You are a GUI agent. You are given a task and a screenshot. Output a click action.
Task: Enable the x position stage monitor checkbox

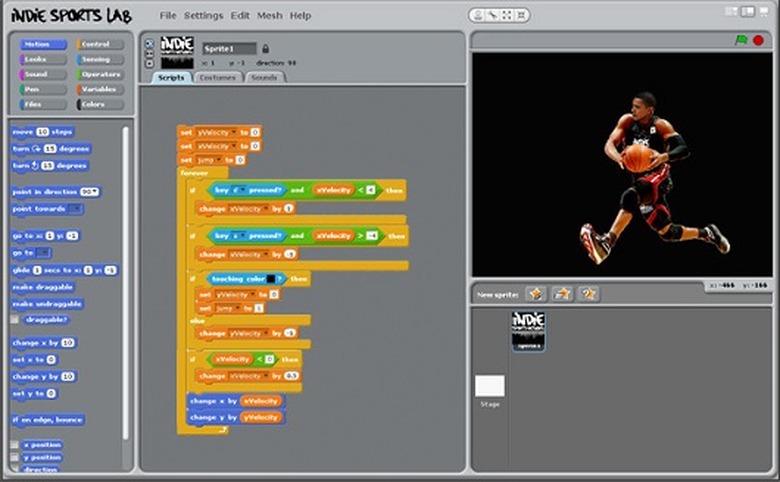15,445
